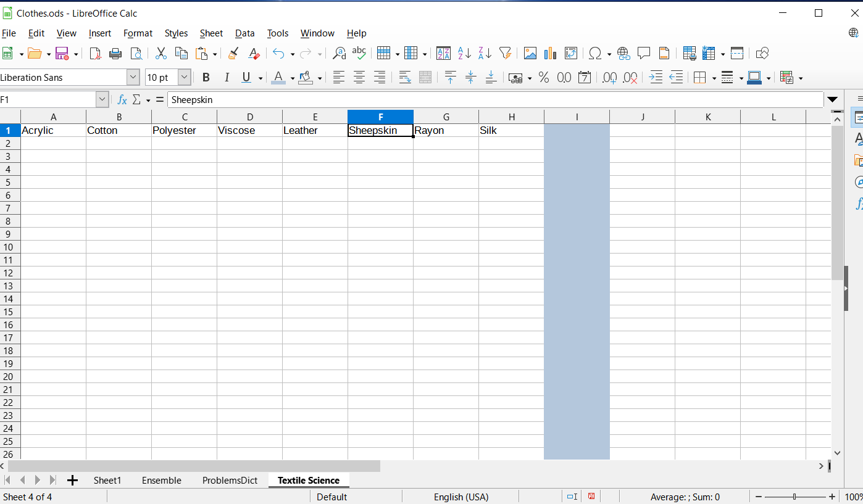This screenshot has width=863, height=504.
Task: Open the Sheet menu
Action: click(x=211, y=33)
